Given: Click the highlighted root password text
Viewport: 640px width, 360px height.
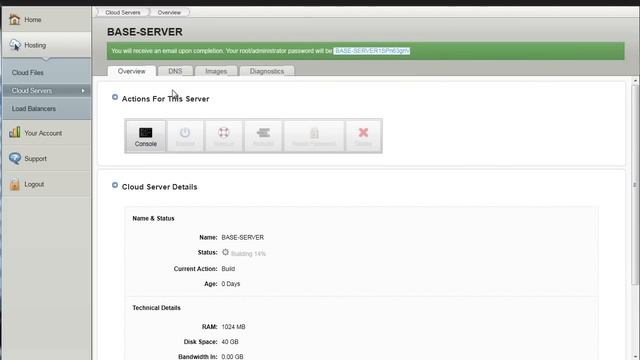Looking at the screenshot, I should 371,51.
